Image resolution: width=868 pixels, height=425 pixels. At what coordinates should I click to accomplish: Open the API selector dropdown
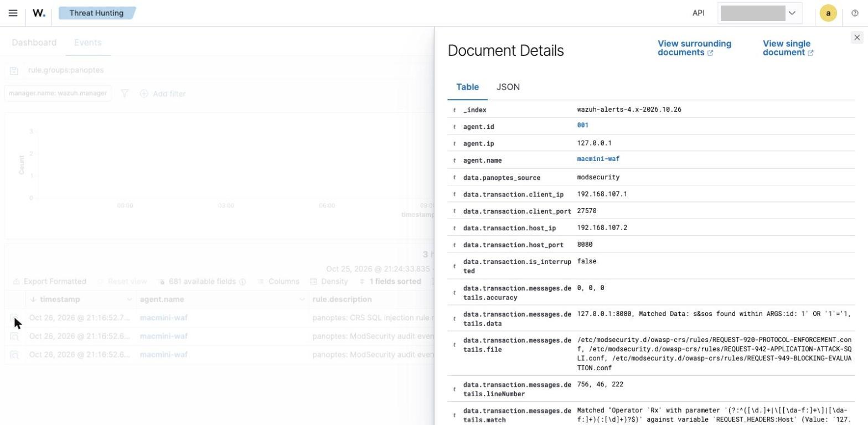point(760,13)
